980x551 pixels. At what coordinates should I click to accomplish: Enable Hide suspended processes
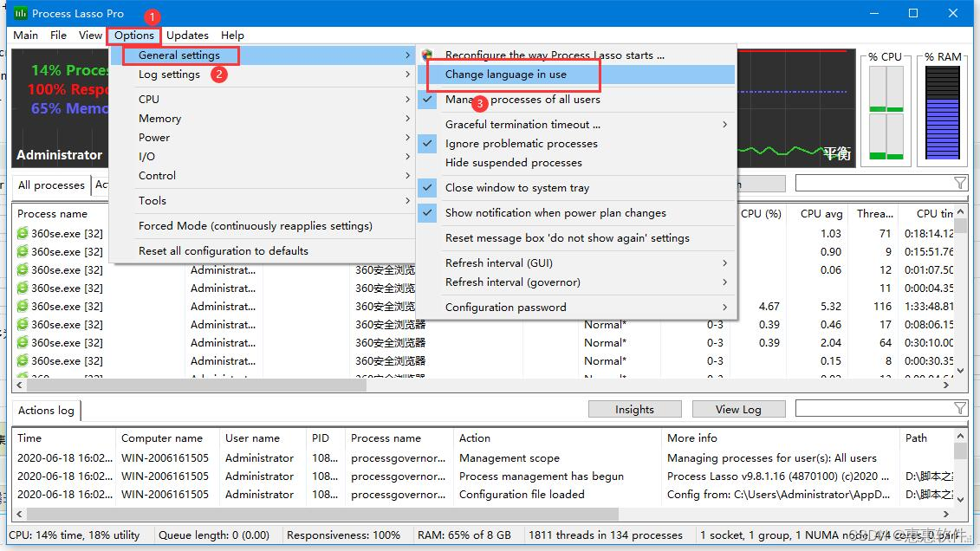[x=575, y=162]
